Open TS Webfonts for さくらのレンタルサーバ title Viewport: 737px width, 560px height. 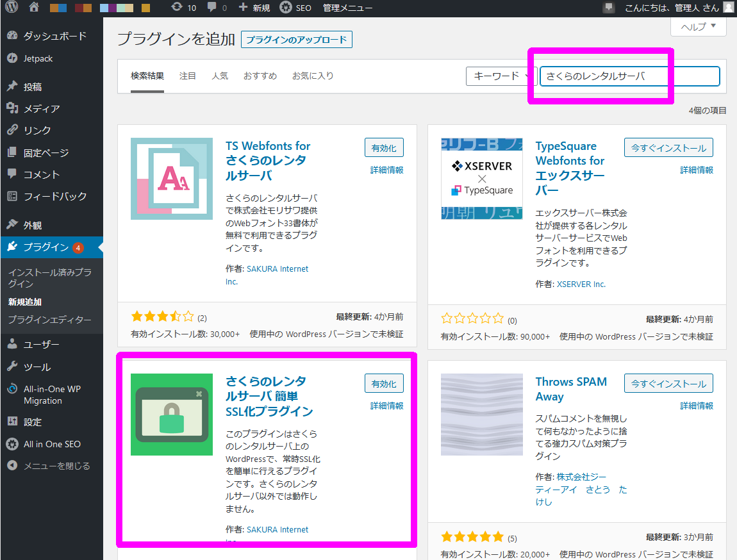coord(268,161)
